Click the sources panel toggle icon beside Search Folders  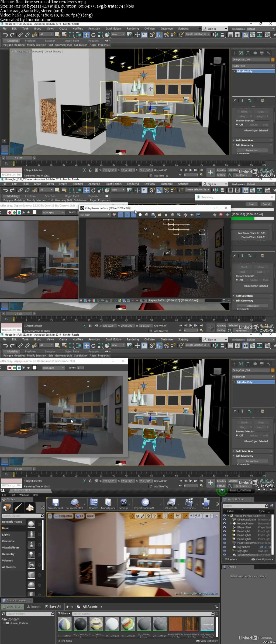3,614
